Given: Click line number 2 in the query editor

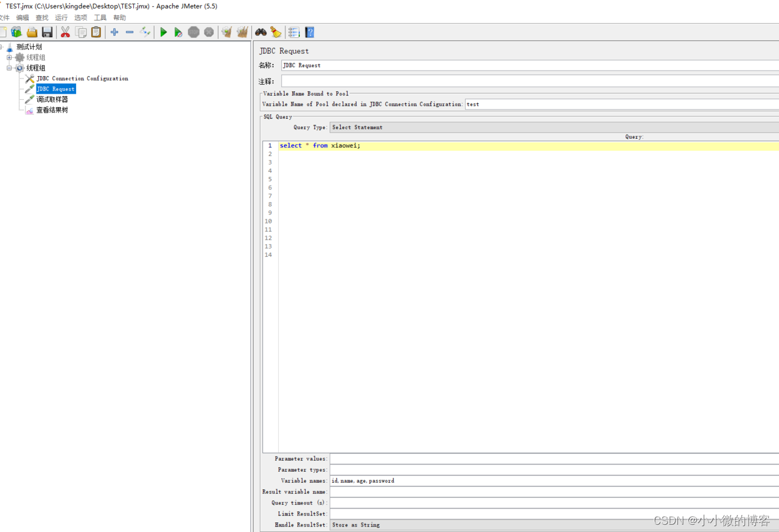Looking at the screenshot, I should click(x=270, y=154).
